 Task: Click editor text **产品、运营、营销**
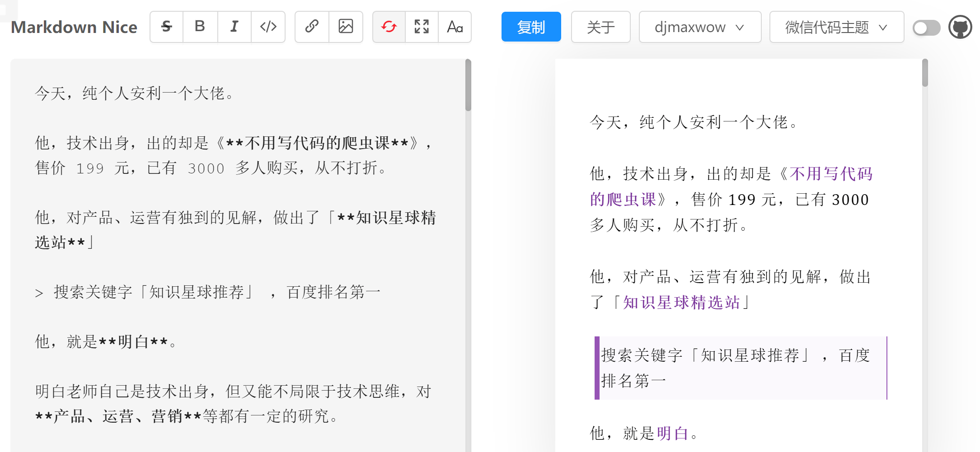[118, 416]
